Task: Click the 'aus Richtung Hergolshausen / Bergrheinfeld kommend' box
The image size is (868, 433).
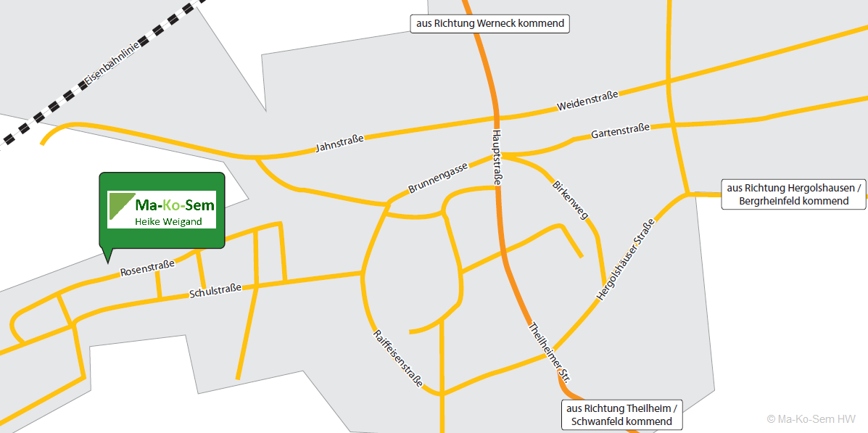Action: (793, 194)
